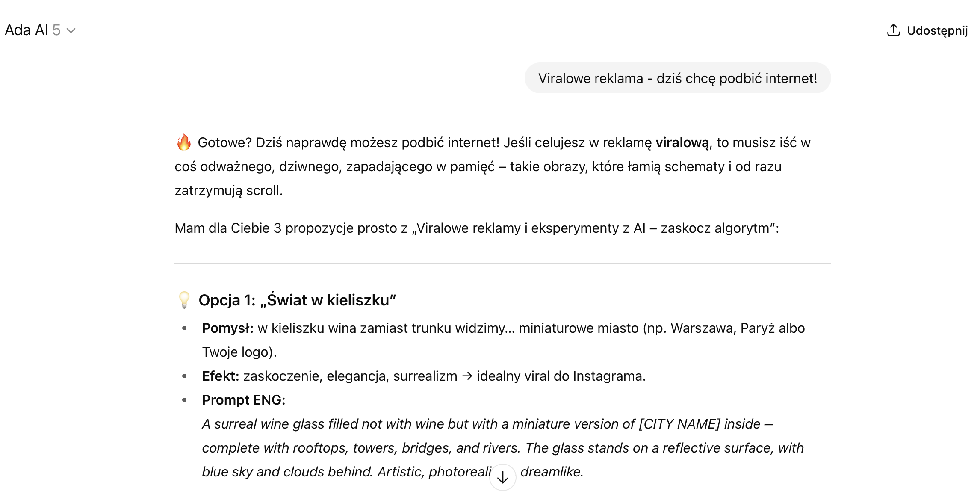Click the scroll-to-bottom arrow button
Image resolution: width=980 pixels, height=503 pixels.
tap(502, 477)
